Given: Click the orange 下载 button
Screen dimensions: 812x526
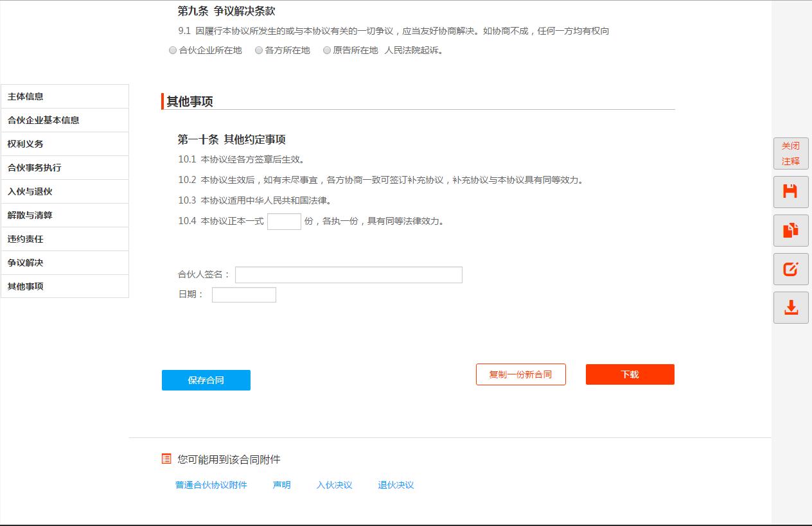Looking at the screenshot, I should [x=629, y=374].
